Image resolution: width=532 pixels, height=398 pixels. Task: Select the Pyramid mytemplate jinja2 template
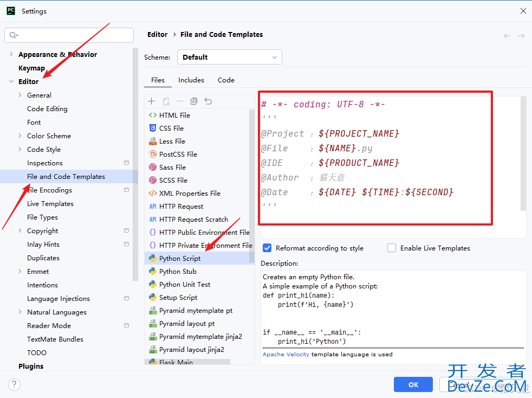pyautogui.click(x=200, y=337)
